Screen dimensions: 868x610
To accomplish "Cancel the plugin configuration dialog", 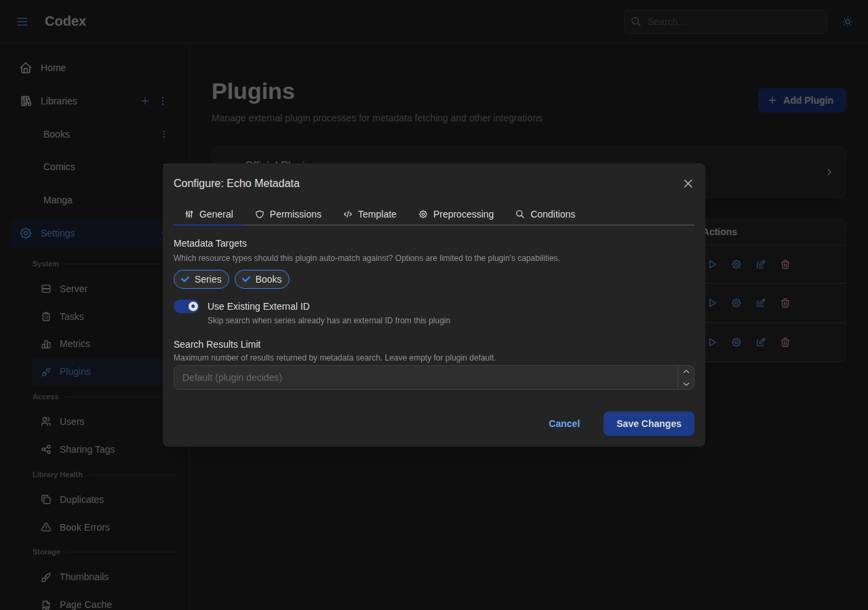I will (x=564, y=424).
